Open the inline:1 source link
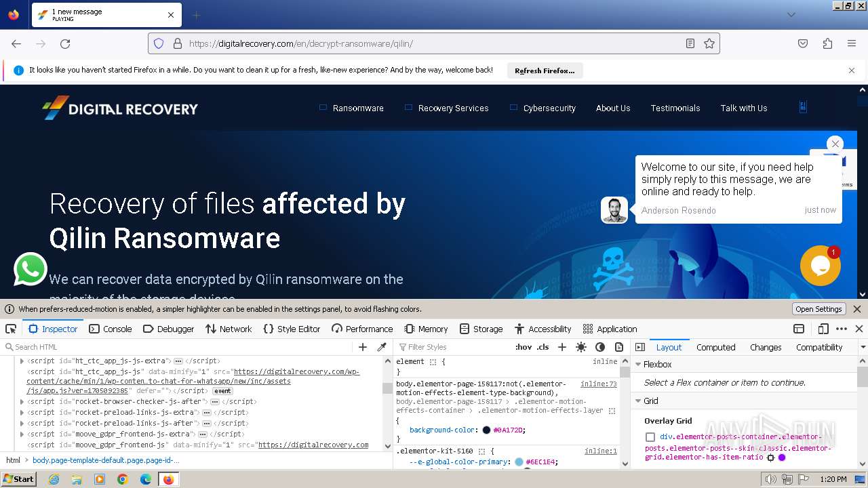Viewport: 868px width, 488px height. [601, 451]
